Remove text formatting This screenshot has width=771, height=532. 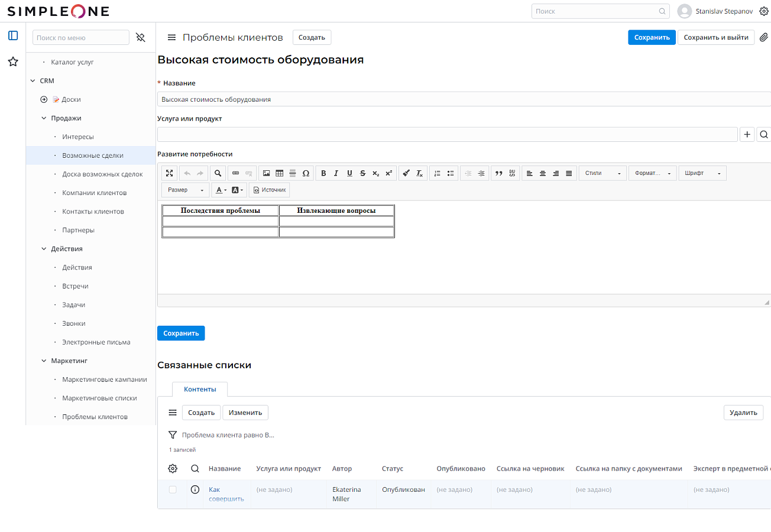coord(419,173)
